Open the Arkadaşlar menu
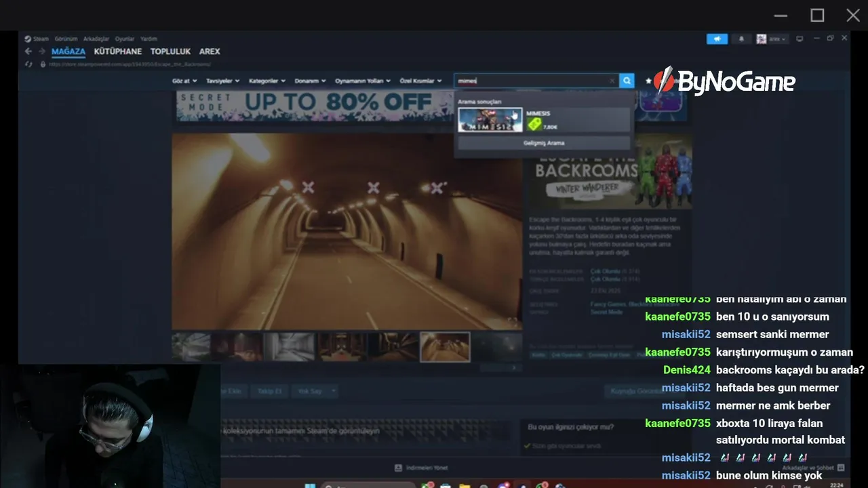Screen dimensions: 868x488 (x=97, y=39)
